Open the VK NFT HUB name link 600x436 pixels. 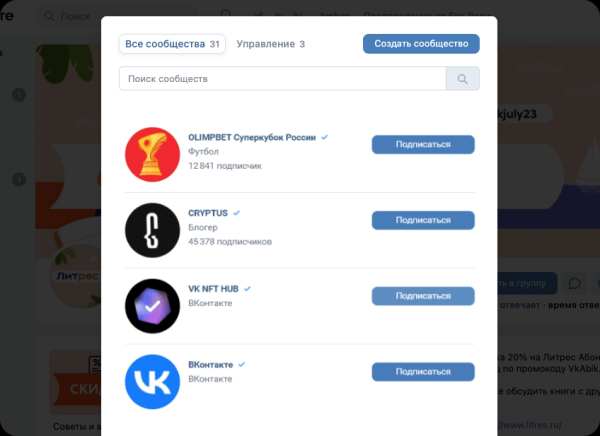click(213, 288)
